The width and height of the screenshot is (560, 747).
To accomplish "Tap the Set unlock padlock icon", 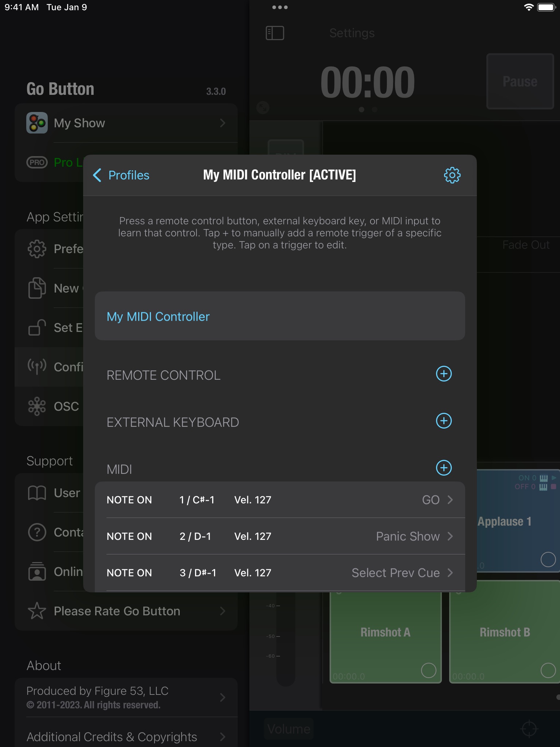I will (x=37, y=327).
